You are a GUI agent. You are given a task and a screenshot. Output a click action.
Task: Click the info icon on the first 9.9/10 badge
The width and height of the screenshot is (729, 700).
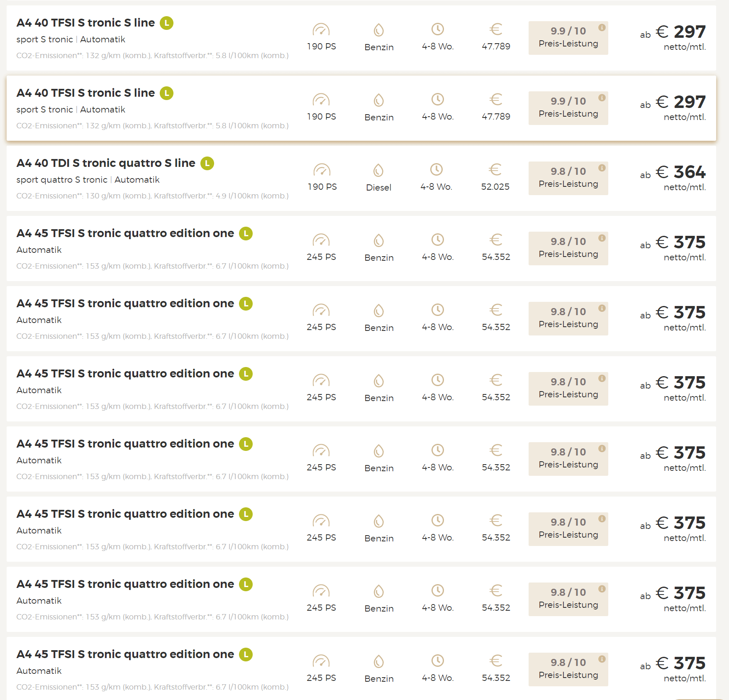click(602, 28)
